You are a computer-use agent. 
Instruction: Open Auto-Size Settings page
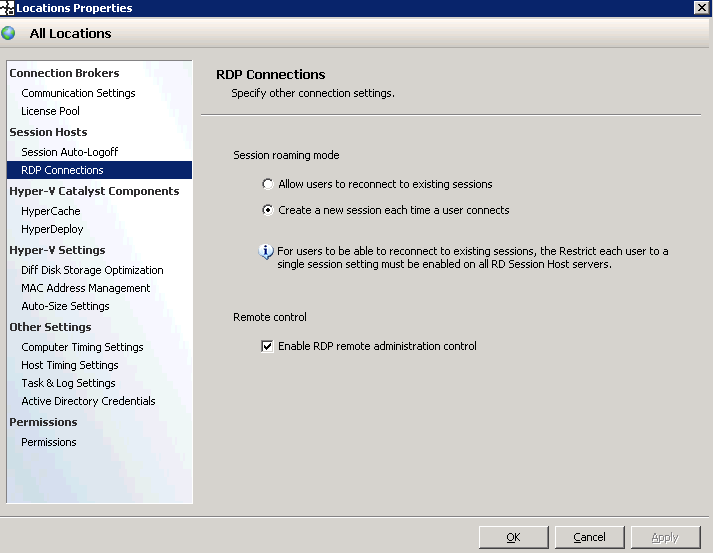coord(65,306)
